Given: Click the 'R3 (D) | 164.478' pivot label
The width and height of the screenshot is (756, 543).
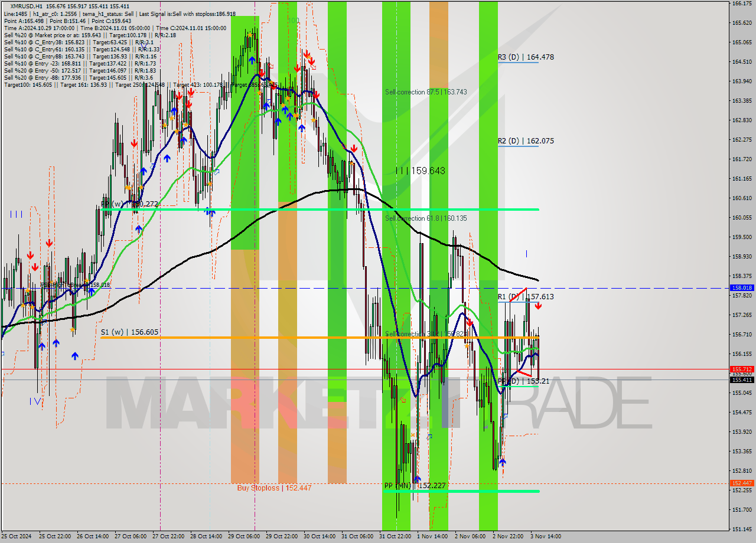Looking at the screenshot, I should (x=526, y=57).
